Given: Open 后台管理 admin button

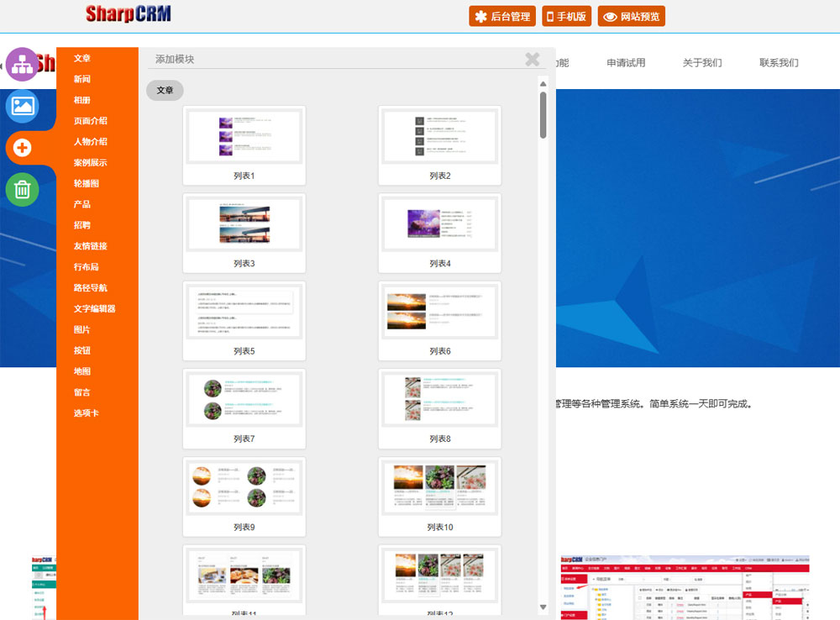Looking at the screenshot, I should click(502, 16).
